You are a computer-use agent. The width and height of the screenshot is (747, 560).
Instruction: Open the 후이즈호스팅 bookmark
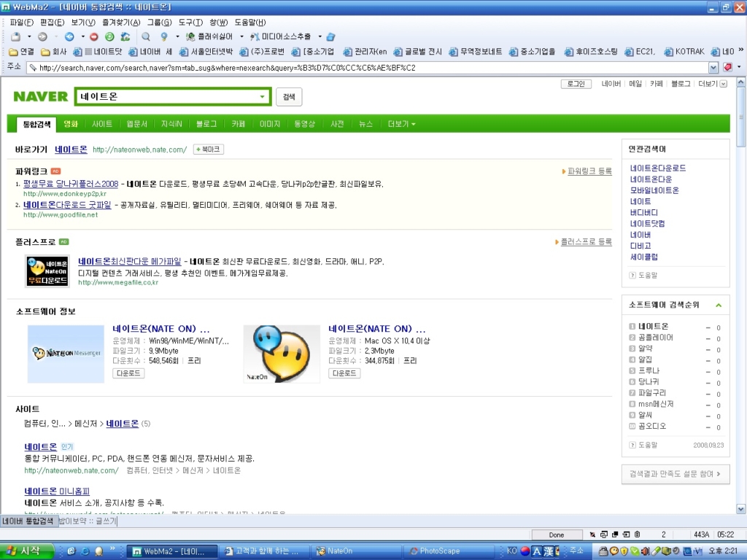click(x=591, y=52)
